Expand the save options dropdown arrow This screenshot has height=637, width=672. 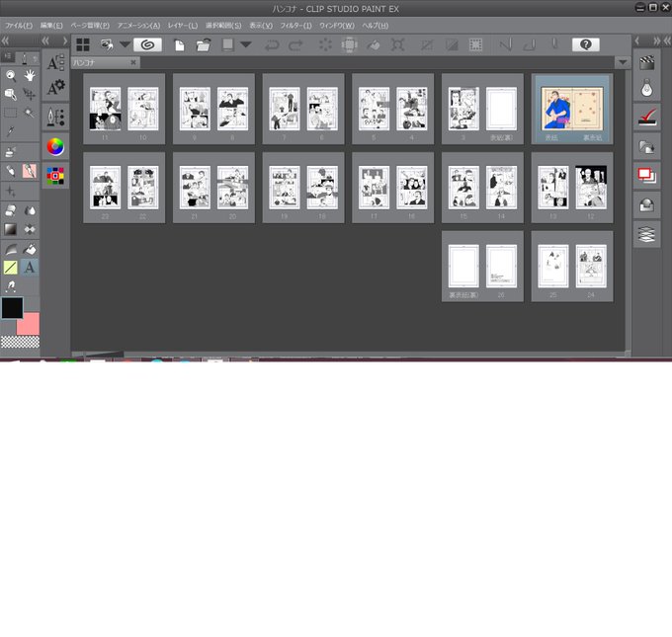point(245,44)
